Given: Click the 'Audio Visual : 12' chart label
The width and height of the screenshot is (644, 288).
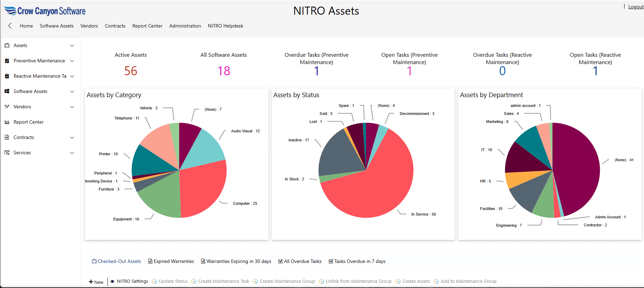Looking at the screenshot, I should click(245, 131).
